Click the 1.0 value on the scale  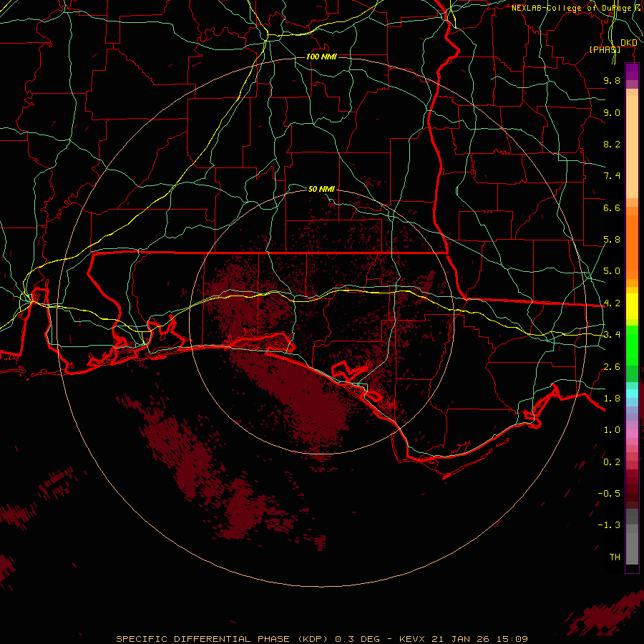[x=612, y=430]
